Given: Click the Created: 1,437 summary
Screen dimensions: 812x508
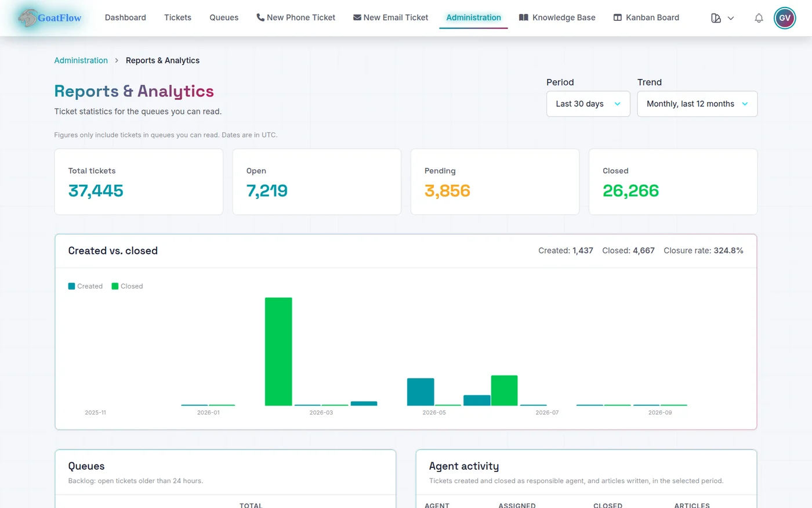Looking at the screenshot, I should click(x=565, y=251).
